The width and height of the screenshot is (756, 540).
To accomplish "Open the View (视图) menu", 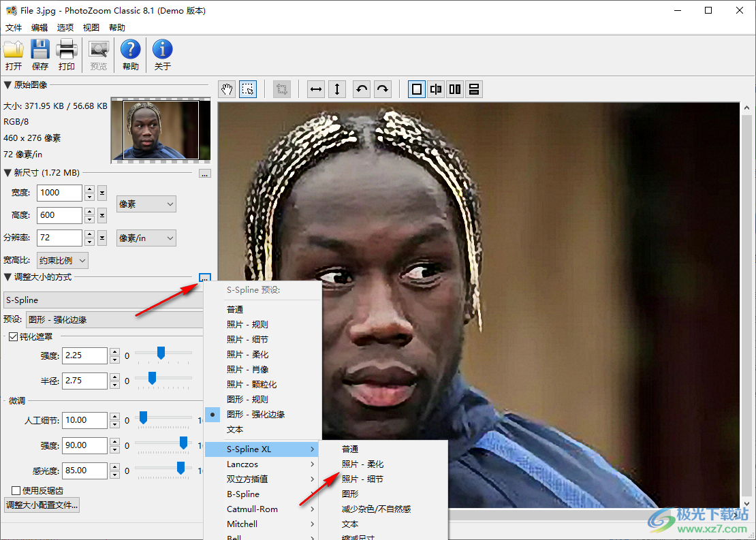I will click(91, 27).
